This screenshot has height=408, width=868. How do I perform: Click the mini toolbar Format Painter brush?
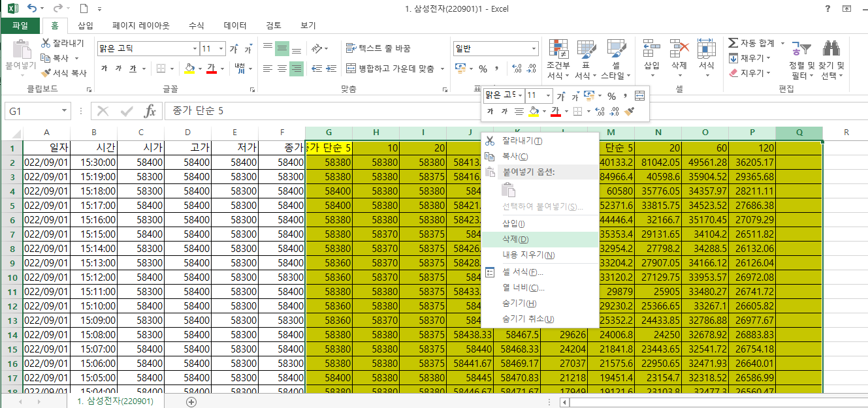pos(629,112)
